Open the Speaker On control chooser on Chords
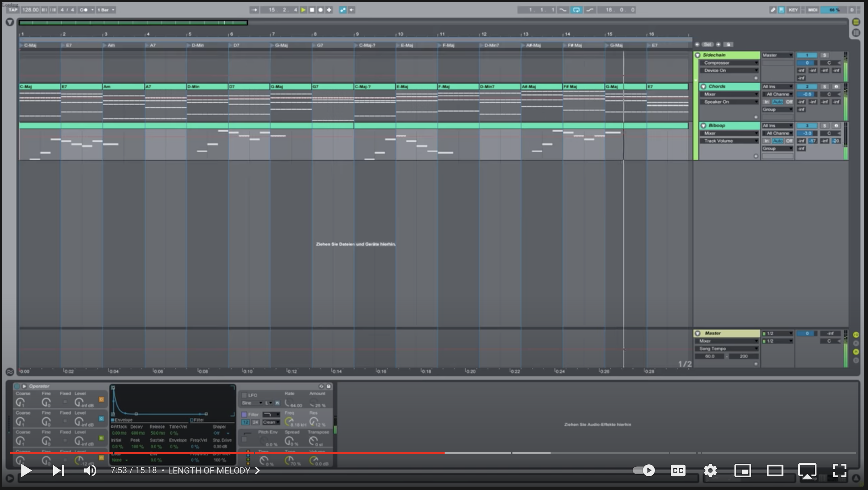Screen dimensions: 868x490 pyautogui.click(x=729, y=102)
